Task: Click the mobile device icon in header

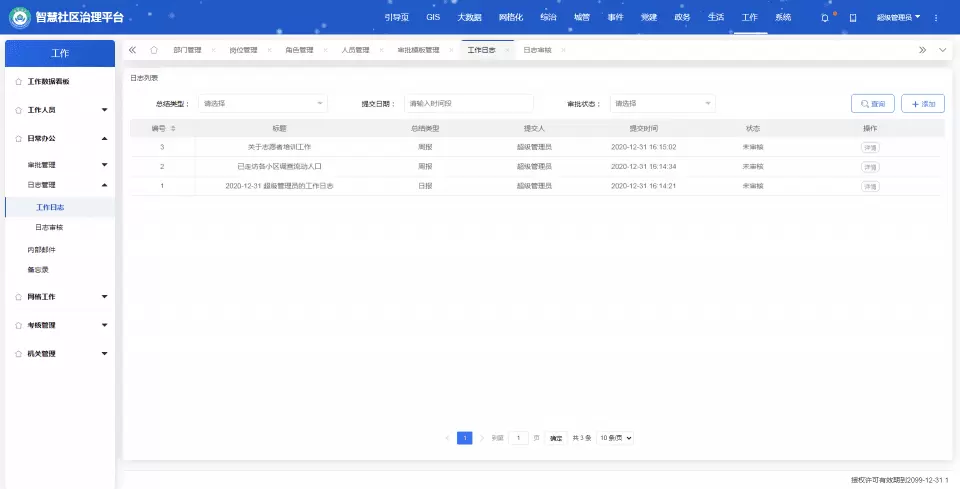Action: (853, 18)
